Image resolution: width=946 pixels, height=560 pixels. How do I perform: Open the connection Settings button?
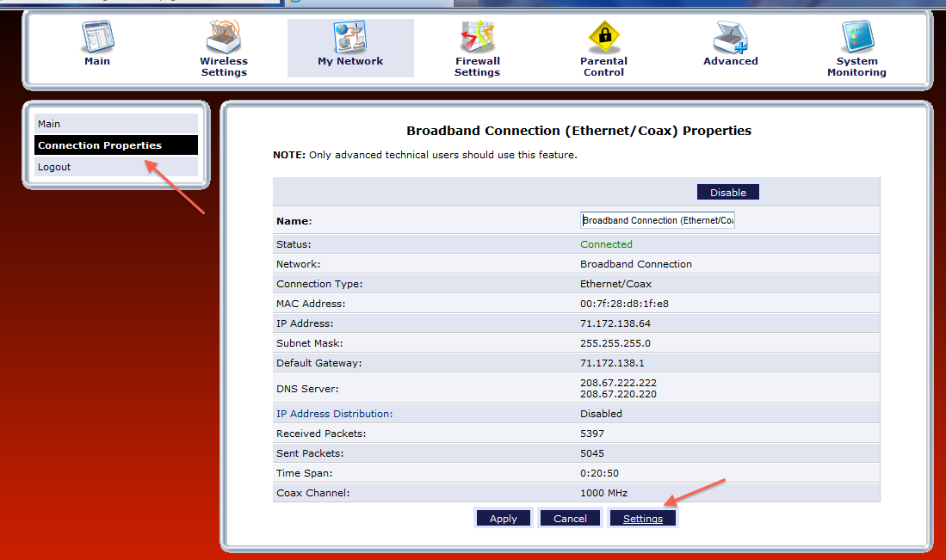coord(642,519)
